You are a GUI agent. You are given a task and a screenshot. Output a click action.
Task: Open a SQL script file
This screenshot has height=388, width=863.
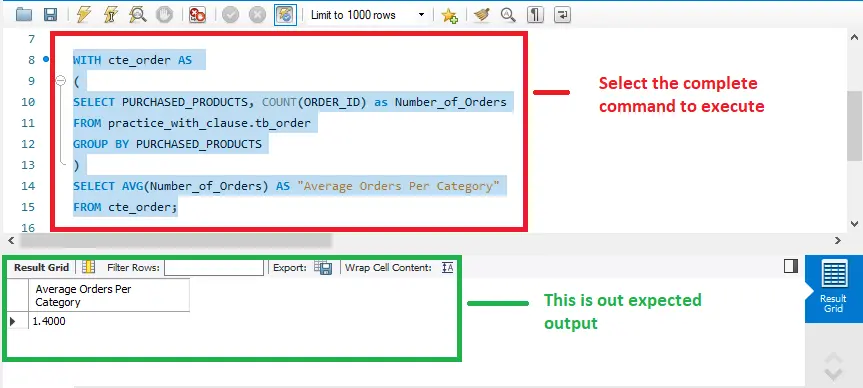(x=24, y=14)
